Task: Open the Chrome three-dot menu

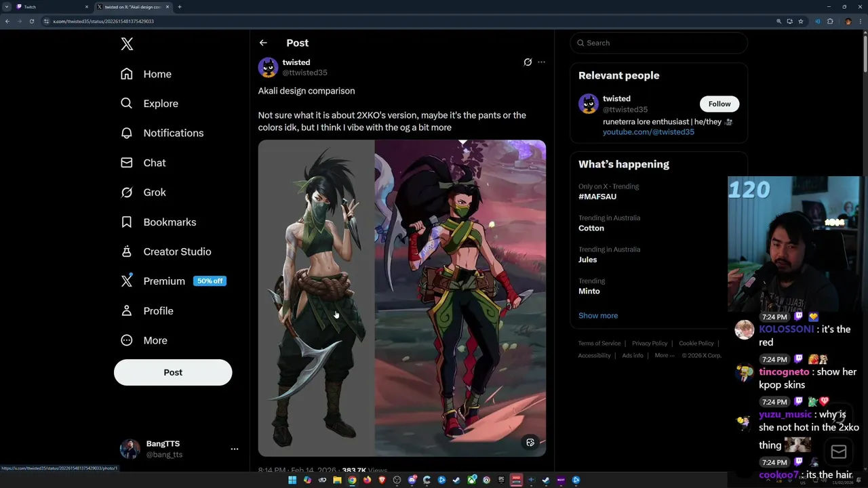Action: pyautogui.click(x=860, y=21)
